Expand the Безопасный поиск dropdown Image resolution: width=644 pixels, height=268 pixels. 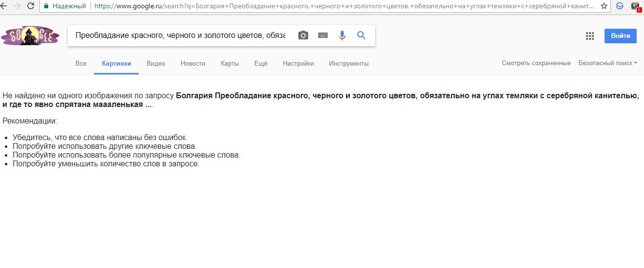pyautogui.click(x=607, y=63)
